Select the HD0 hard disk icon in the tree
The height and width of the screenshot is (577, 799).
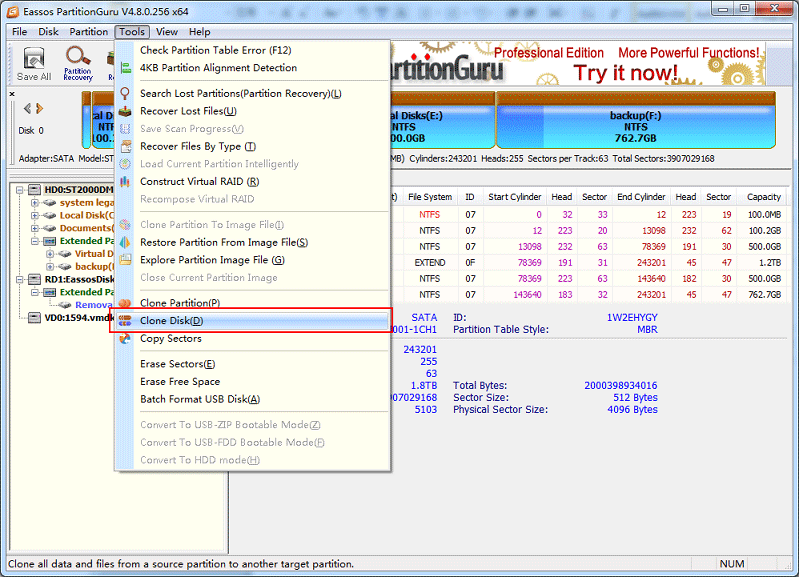coord(35,190)
